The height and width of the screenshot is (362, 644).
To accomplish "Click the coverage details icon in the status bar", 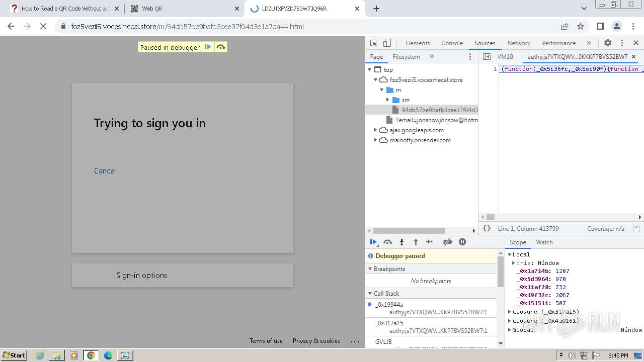I will (x=636, y=228).
